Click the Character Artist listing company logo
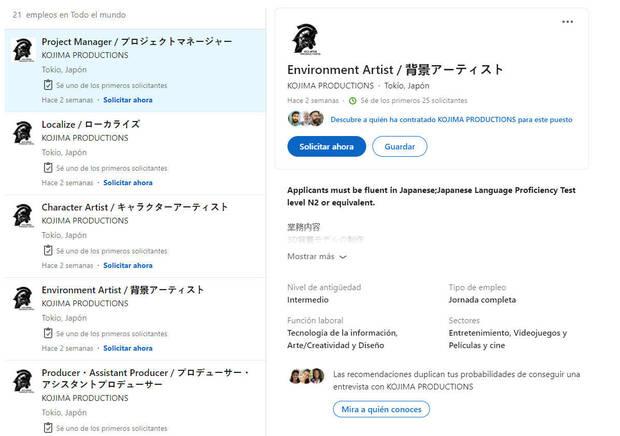 [x=23, y=215]
